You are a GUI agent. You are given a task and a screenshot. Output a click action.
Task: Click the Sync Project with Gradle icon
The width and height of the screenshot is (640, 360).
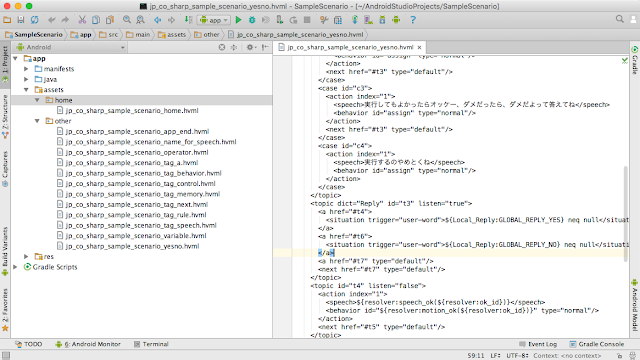[354, 20]
